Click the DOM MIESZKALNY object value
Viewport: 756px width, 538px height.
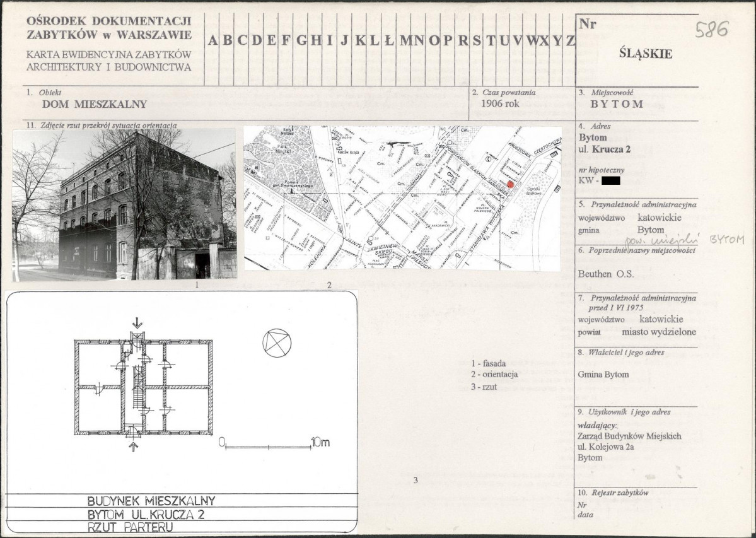pyautogui.click(x=95, y=104)
